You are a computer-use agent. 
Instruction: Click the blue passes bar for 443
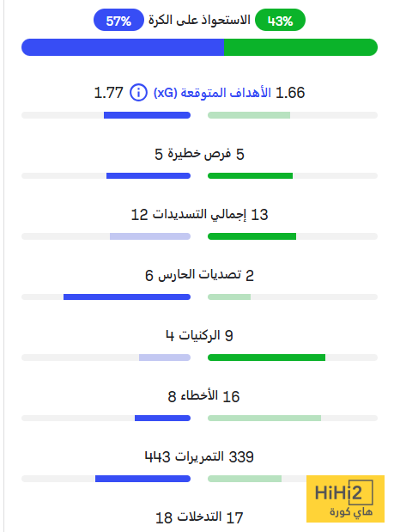pos(142,479)
